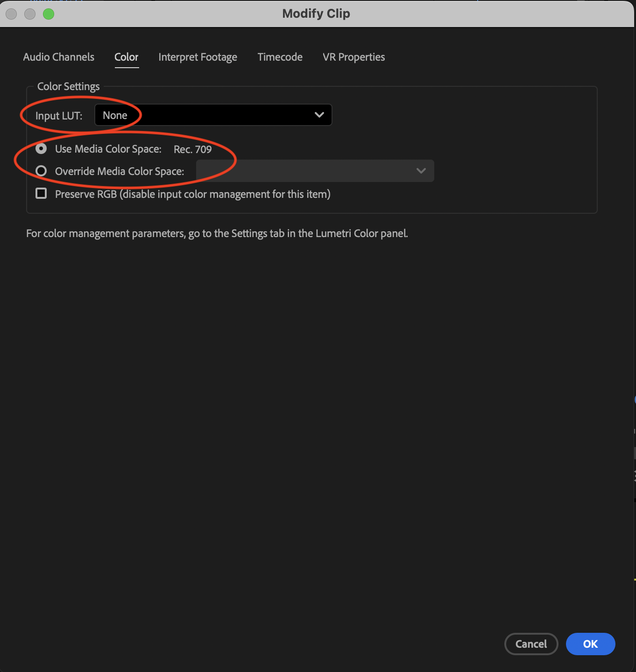Click the Cancel button

coord(531,644)
